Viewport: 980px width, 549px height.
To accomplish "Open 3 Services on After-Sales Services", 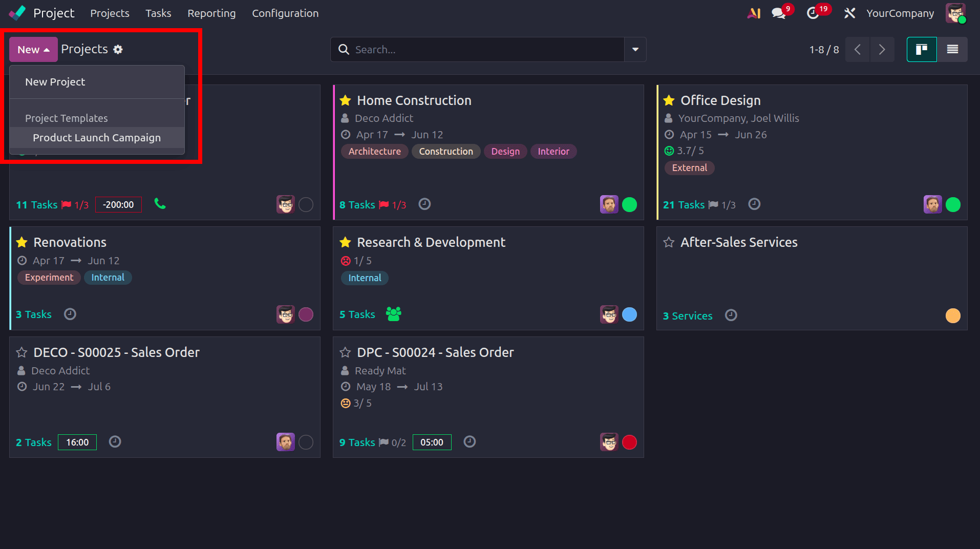I will click(688, 316).
